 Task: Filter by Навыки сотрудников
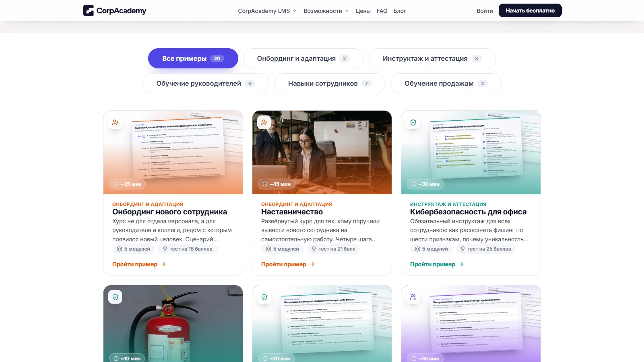tap(330, 83)
